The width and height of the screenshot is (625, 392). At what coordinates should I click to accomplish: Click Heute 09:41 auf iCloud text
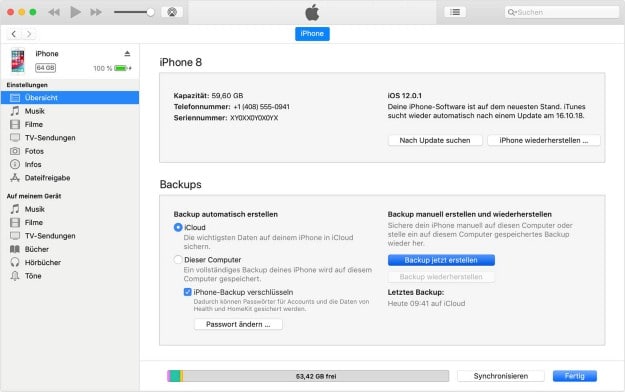(x=426, y=303)
